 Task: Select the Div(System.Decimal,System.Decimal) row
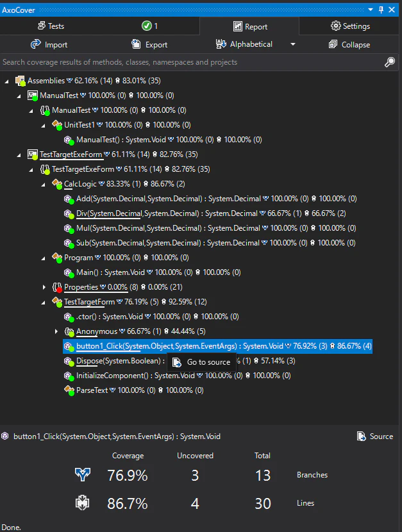(x=205, y=213)
